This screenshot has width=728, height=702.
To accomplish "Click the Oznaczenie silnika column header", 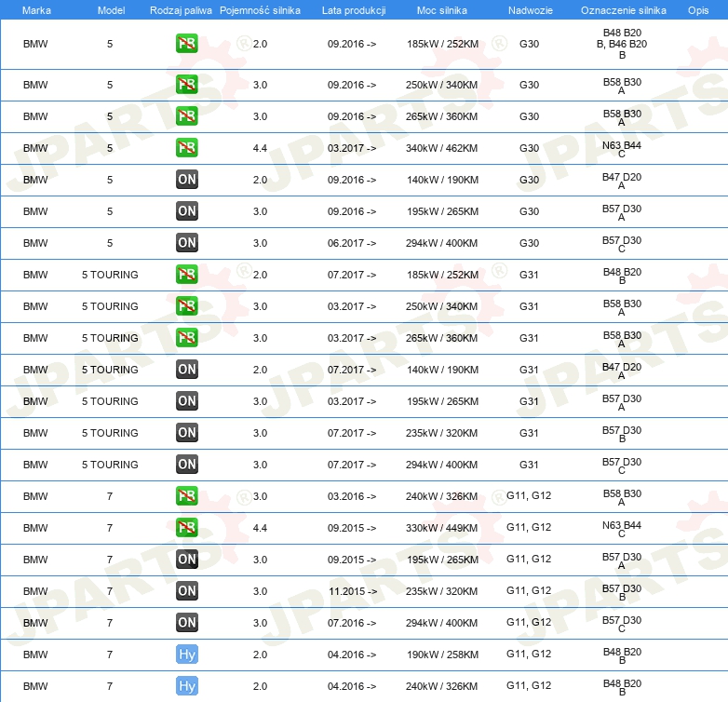I will pos(624,10).
